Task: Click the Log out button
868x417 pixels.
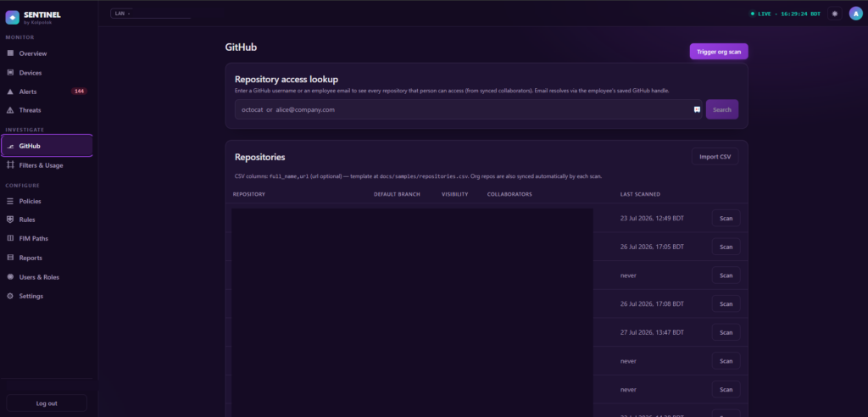Action: pyautogui.click(x=47, y=403)
